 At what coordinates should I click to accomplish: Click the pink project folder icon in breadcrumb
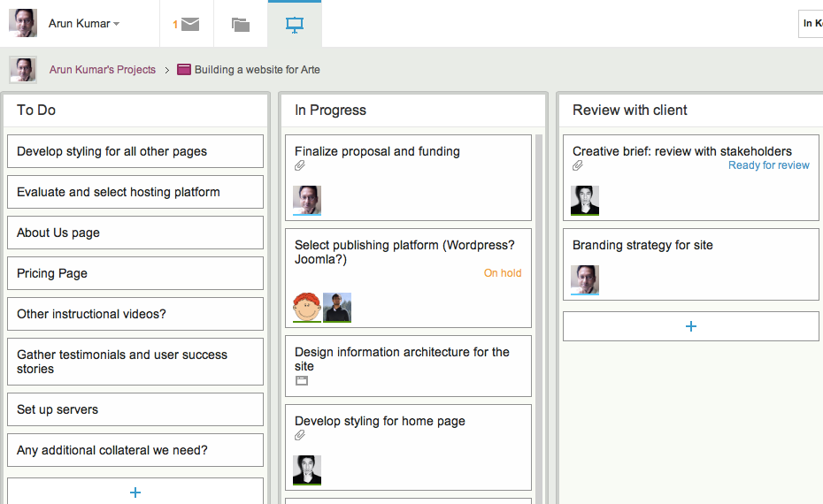pyautogui.click(x=184, y=70)
